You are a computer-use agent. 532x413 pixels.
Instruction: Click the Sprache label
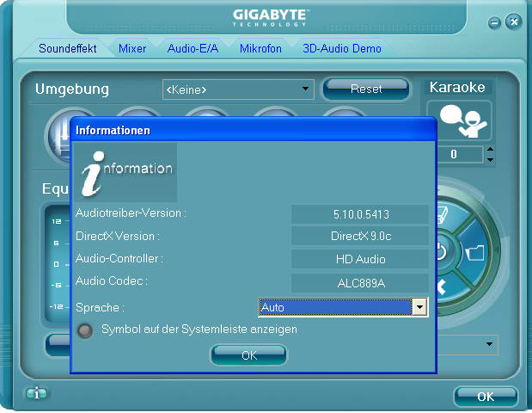pos(100,308)
